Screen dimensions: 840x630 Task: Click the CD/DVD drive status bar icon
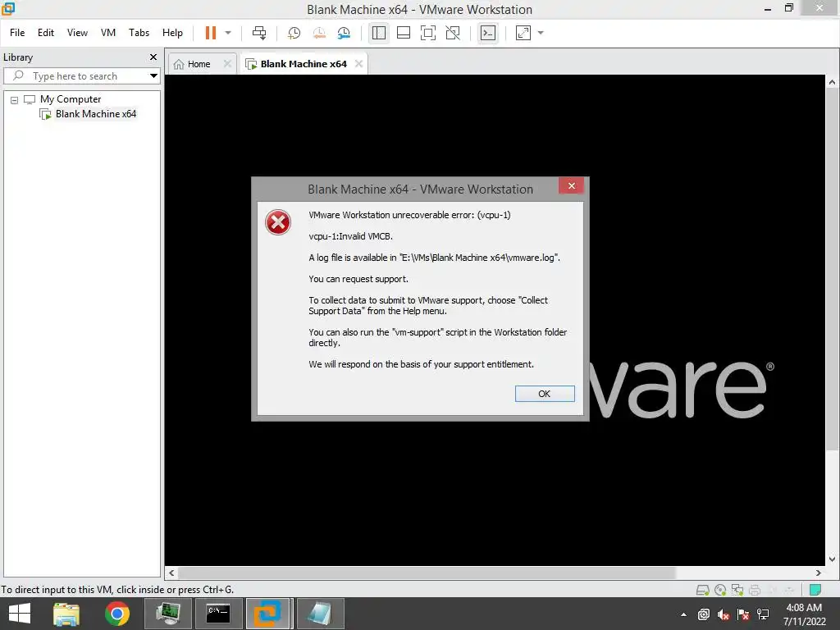click(x=720, y=590)
